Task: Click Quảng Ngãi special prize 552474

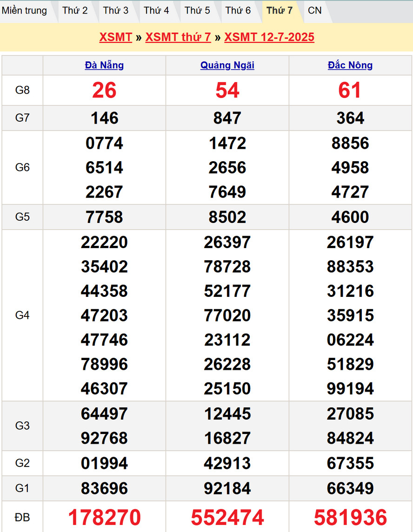Action: click(227, 517)
